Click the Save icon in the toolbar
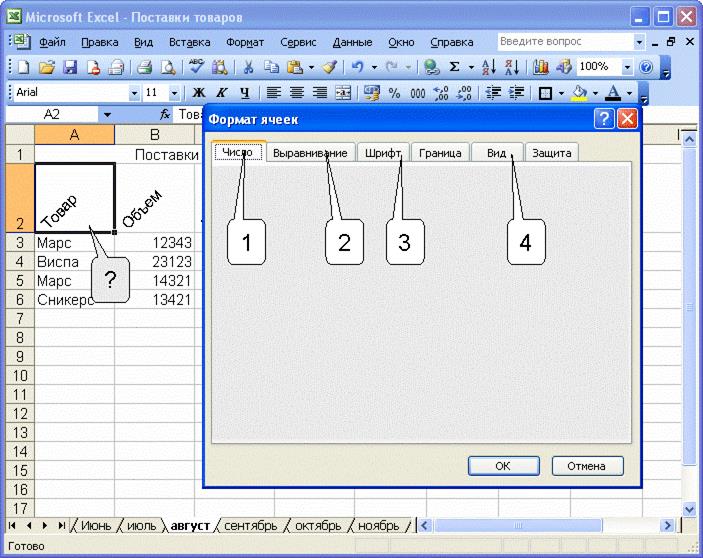703x558 pixels. (x=70, y=68)
